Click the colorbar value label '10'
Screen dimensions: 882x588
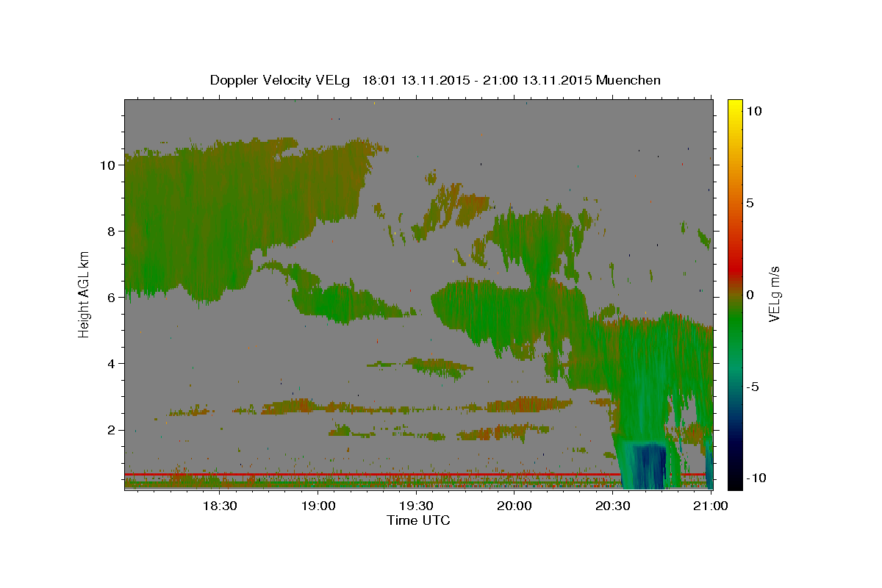click(x=753, y=110)
